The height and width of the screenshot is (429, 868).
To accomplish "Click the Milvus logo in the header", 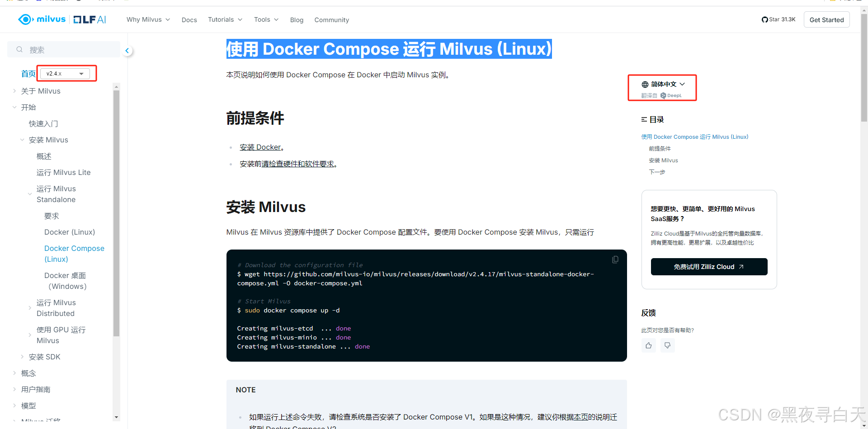I will pyautogui.click(x=42, y=19).
